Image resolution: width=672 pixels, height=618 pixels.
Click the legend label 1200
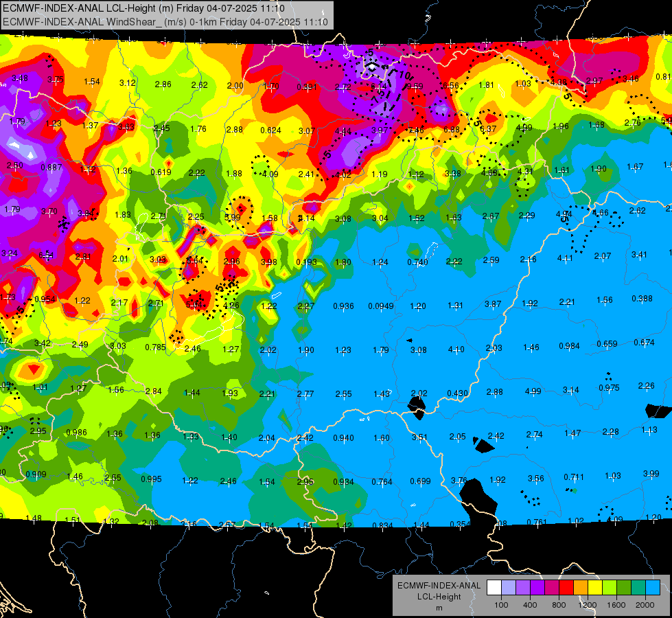pos(587,605)
